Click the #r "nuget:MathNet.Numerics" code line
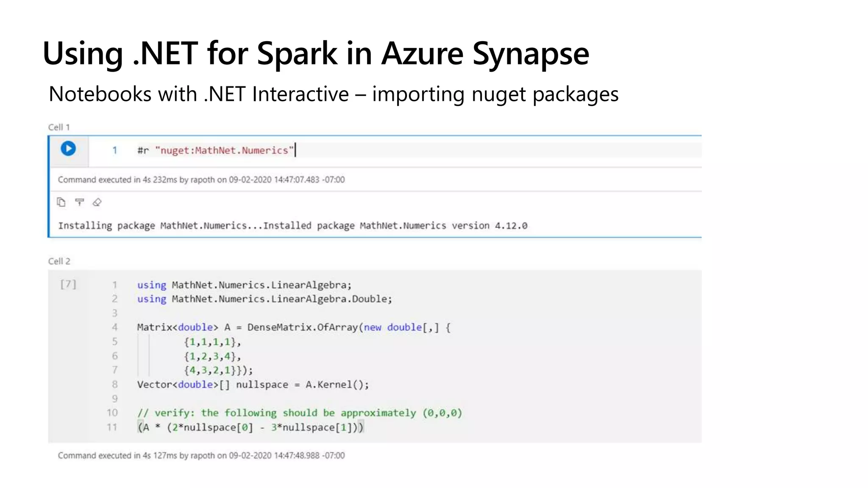Screen dimensions: 868x488 [x=216, y=150]
